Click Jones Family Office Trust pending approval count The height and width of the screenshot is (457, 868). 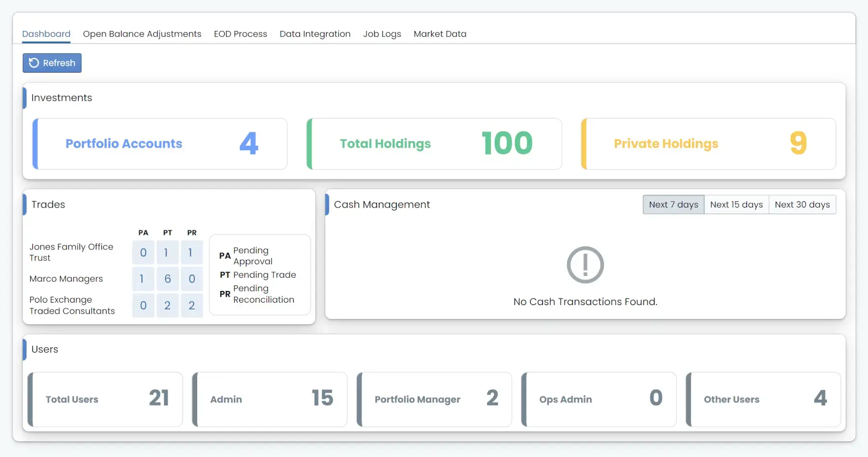[143, 252]
